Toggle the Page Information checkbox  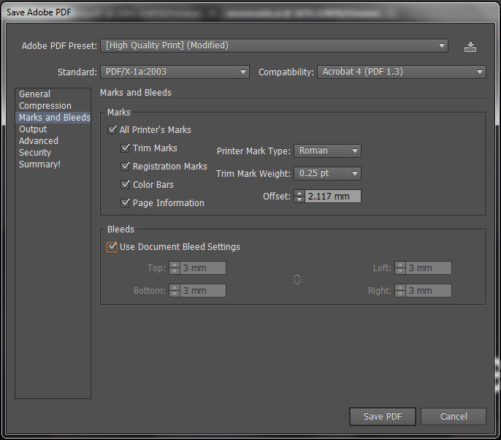point(125,203)
